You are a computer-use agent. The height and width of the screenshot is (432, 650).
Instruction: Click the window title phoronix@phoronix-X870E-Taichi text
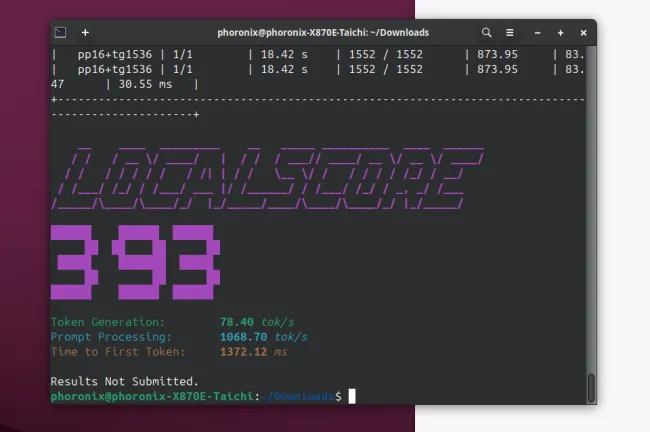(x=322, y=32)
